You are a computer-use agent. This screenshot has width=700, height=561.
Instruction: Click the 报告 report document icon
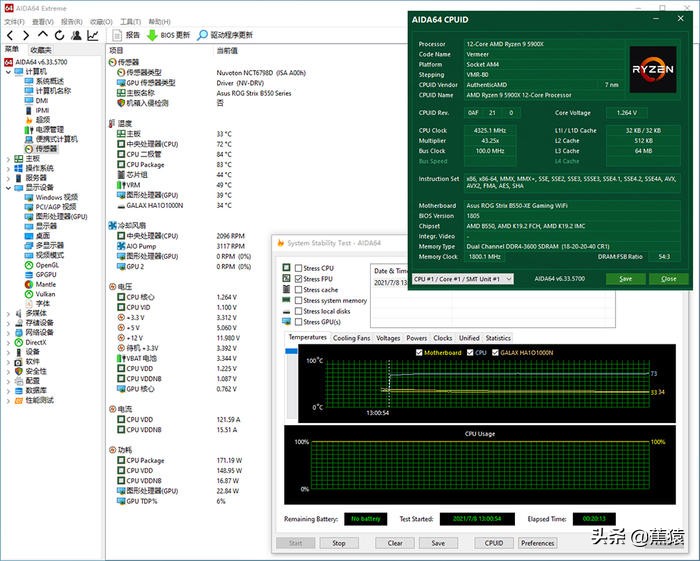click(116, 35)
